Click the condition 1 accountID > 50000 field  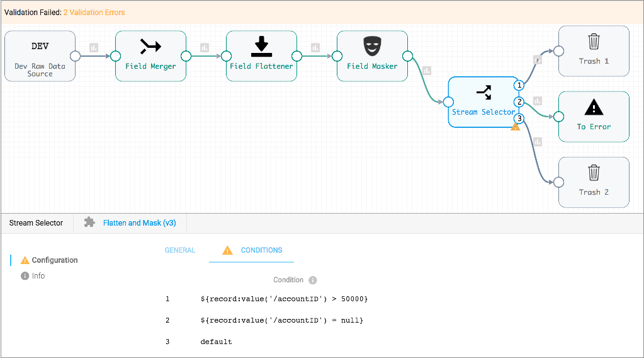pyautogui.click(x=284, y=299)
